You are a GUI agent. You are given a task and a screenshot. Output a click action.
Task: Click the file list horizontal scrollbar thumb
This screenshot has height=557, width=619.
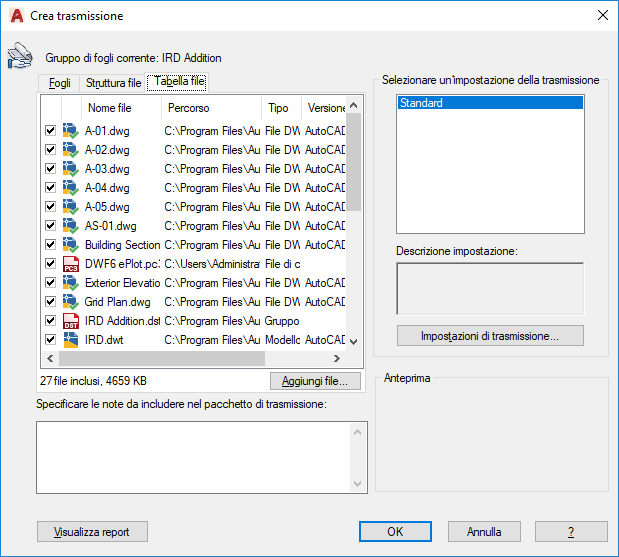162,358
